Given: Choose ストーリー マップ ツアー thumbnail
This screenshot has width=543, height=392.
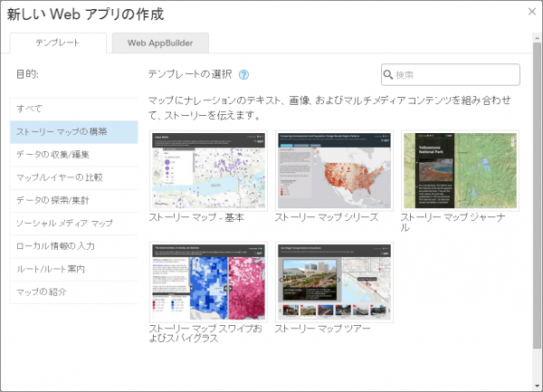Looking at the screenshot, I should 332,282.
